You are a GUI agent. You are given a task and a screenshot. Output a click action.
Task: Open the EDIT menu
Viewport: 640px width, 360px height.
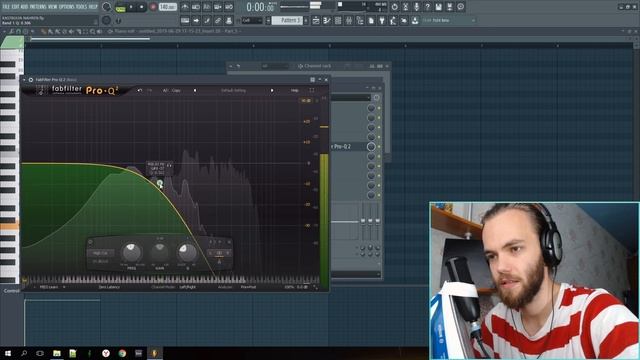coord(14,7)
